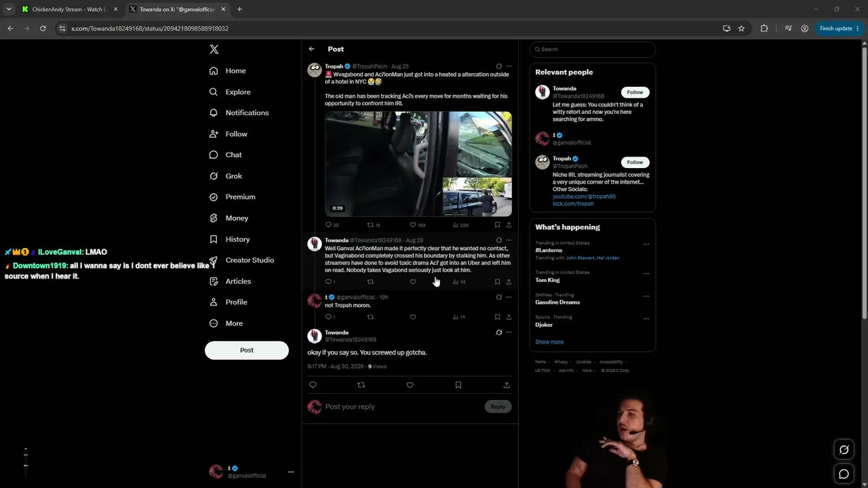
Task: Go back using the Post header arrow
Action: click(311, 49)
